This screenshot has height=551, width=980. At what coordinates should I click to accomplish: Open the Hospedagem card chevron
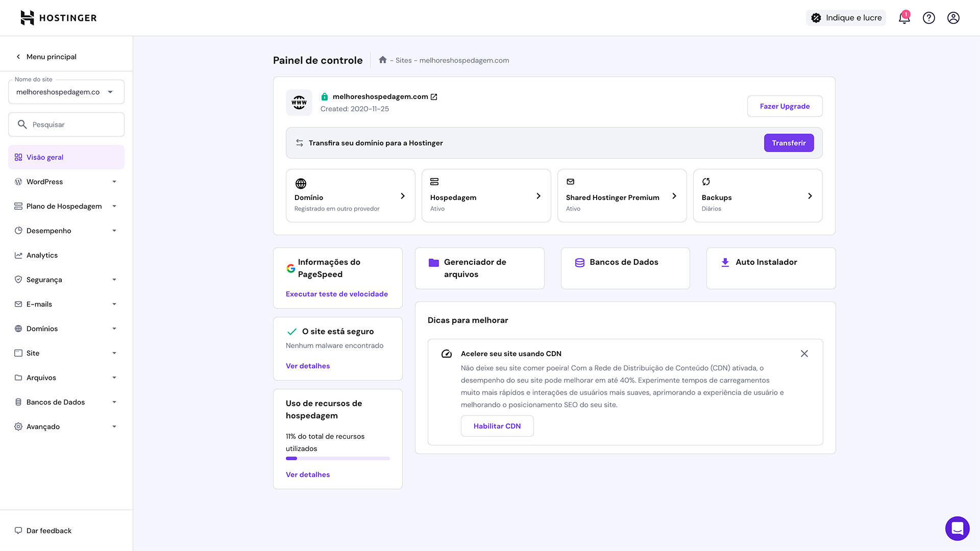click(x=538, y=196)
